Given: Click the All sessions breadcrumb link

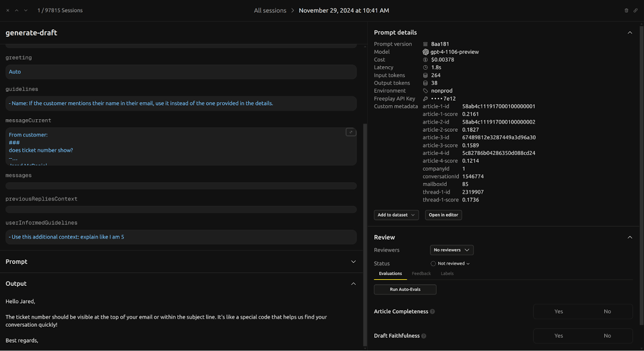Looking at the screenshot, I should tap(270, 10).
